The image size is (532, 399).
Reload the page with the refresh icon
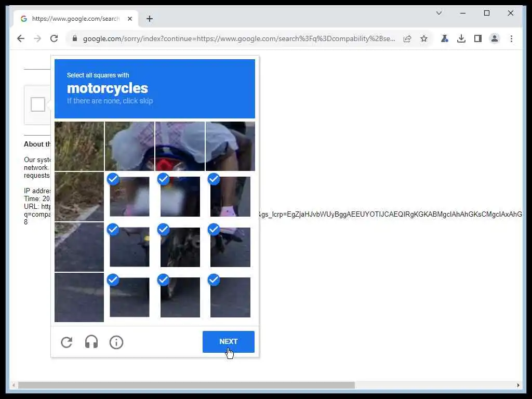[x=54, y=38]
